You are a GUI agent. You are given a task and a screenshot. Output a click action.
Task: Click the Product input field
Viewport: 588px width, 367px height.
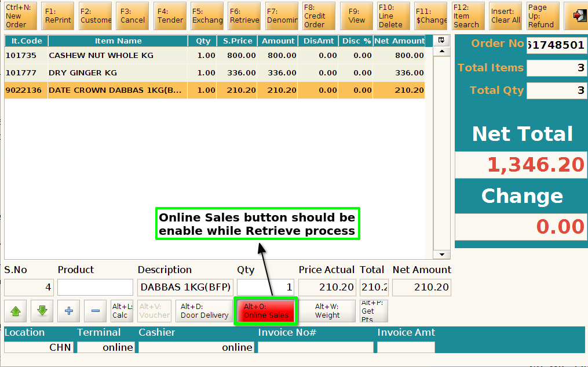[x=95, y=287]
